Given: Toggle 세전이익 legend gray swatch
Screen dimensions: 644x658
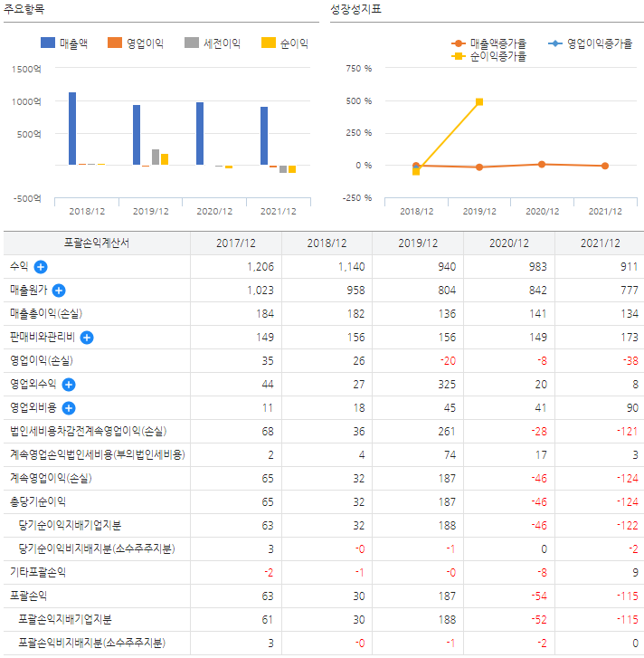Looking at the screenshot, I should coord(192,43).
